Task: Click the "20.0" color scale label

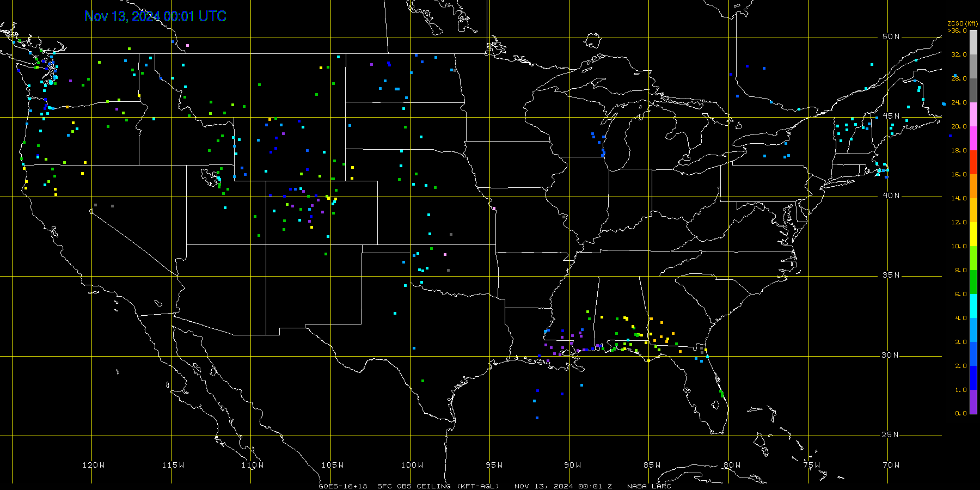Action: click(959, 126)
